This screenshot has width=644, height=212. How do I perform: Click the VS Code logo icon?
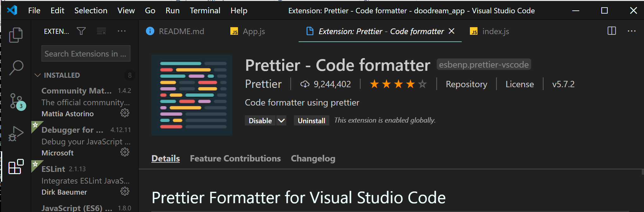(x=12, y=10)
